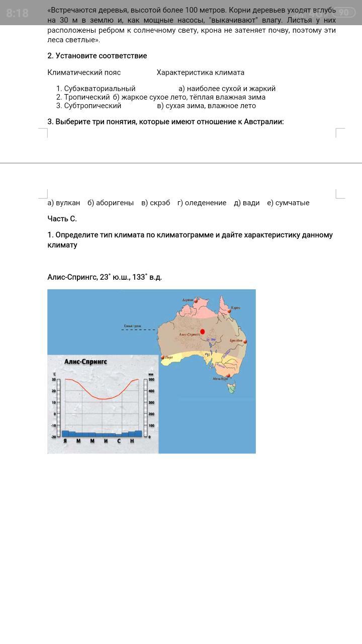Screen dimensions: 362x644
Task: Tap the battery indicator showing 90
Action: (343, 13)
